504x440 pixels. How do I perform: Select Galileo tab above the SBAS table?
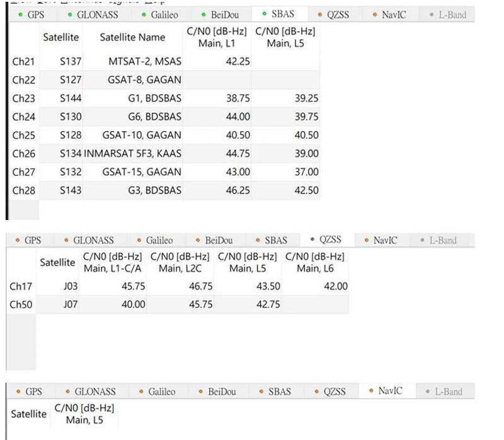[x=161, y=14]
